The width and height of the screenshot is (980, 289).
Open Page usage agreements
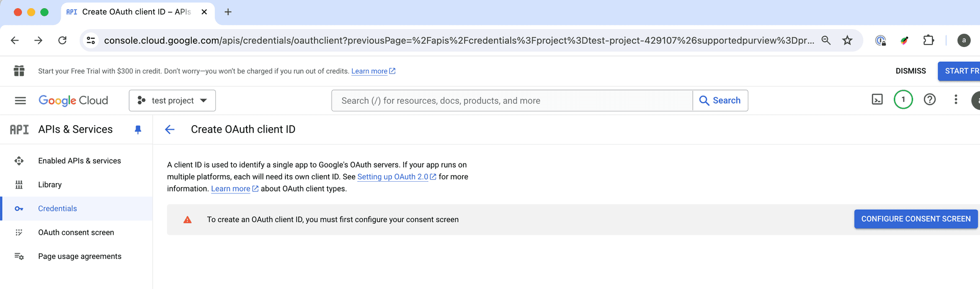tap(77, 256)
